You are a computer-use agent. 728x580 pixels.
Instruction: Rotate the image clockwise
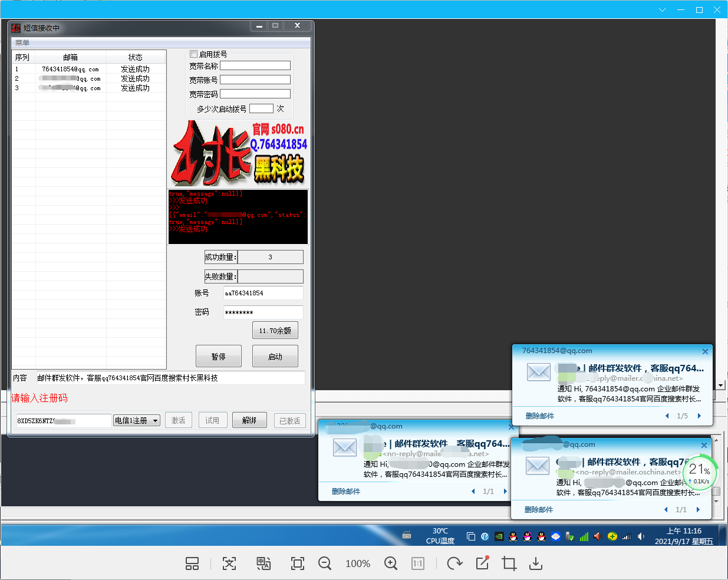(454, 563)
